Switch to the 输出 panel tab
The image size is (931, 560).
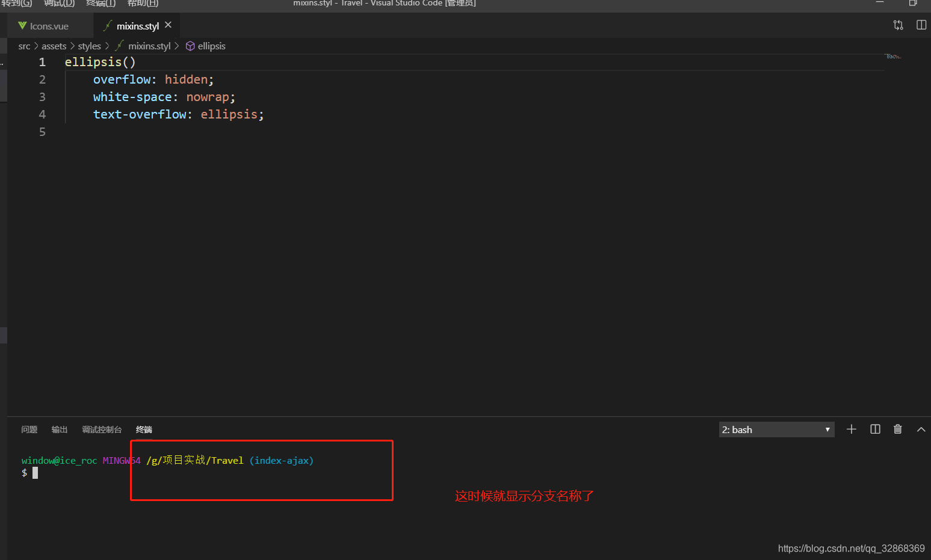pyautogui.click(x=60, y=429)
